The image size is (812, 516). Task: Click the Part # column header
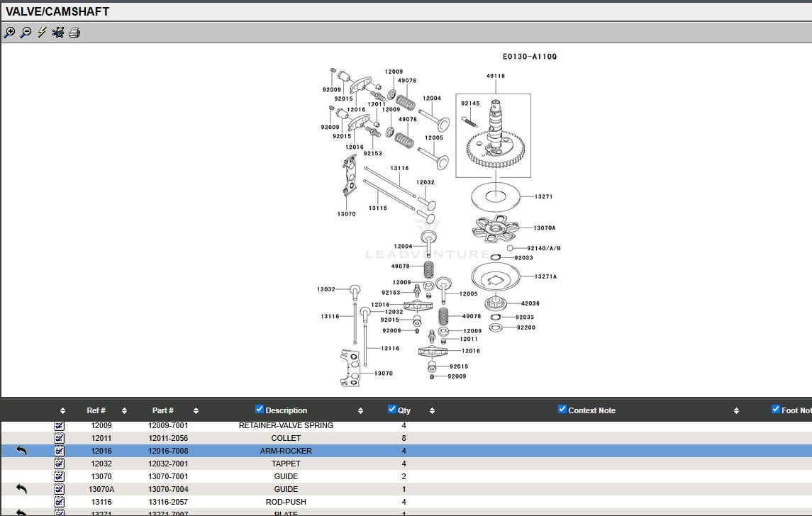(162, 410)
